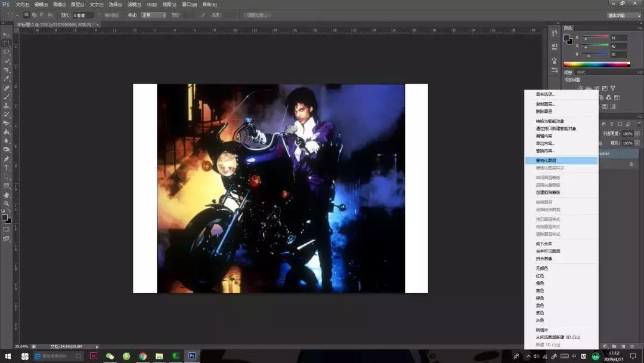This screenshot has width=644, height=363.
Task: Select the Move tool
Action: click(x=7, y=33)
